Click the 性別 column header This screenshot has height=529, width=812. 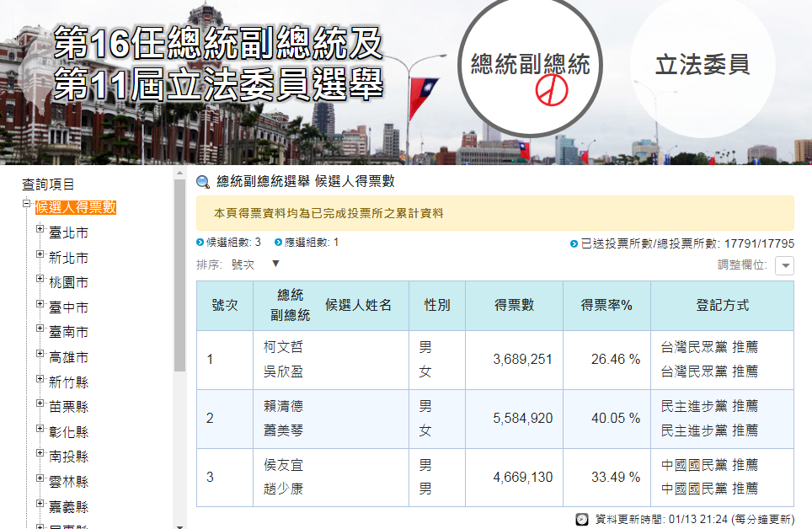[437, 305]
